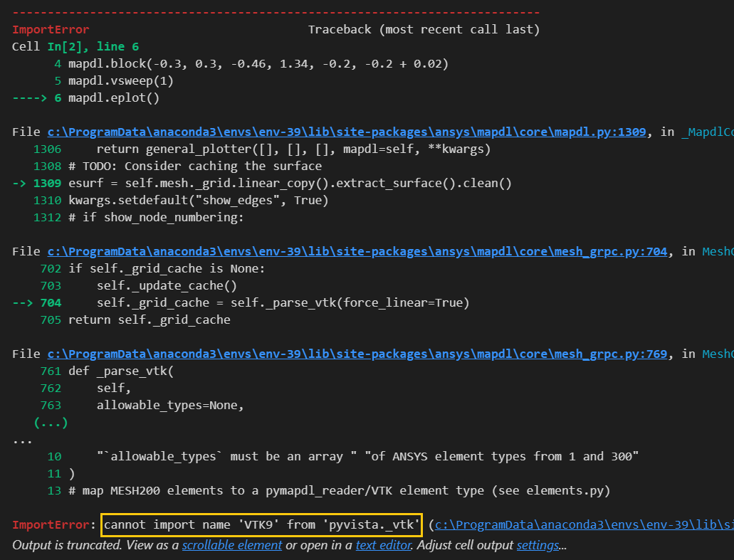This screenshot has width=734, height=560.
Task: Click '_MapdlCo' function name after mapdl.py link
Action: (708, 132)
